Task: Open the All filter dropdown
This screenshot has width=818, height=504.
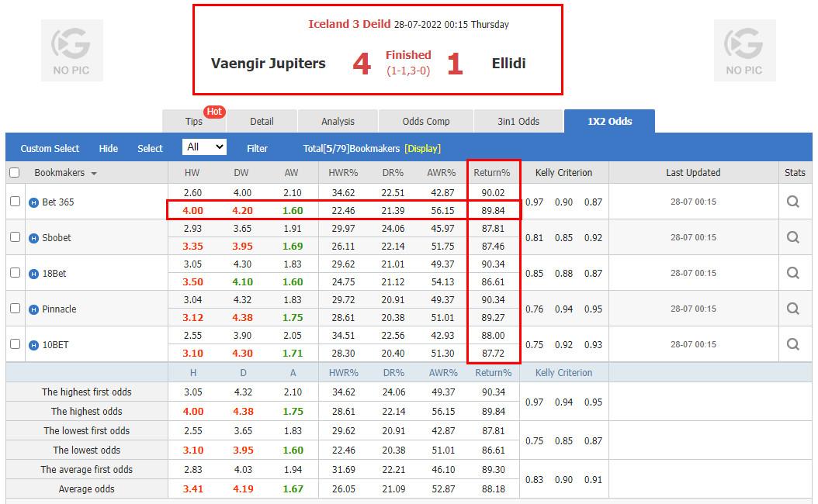Action: [204, 147]
